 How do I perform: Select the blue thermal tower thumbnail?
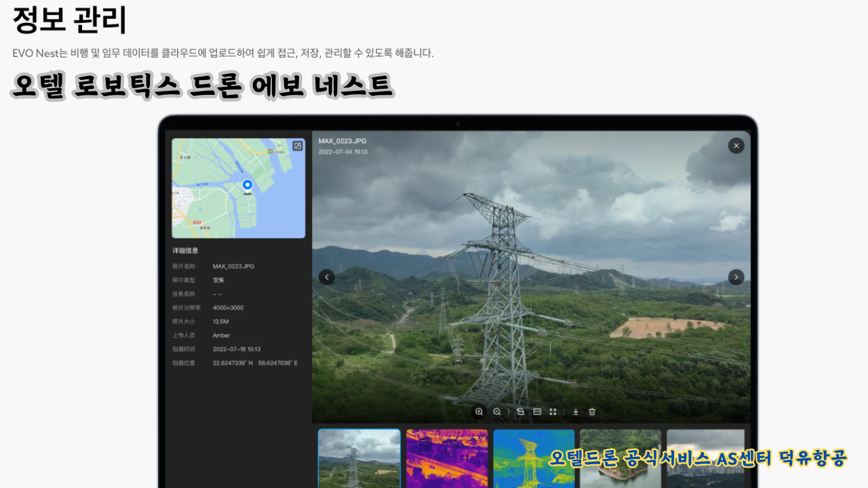[534, 458]
